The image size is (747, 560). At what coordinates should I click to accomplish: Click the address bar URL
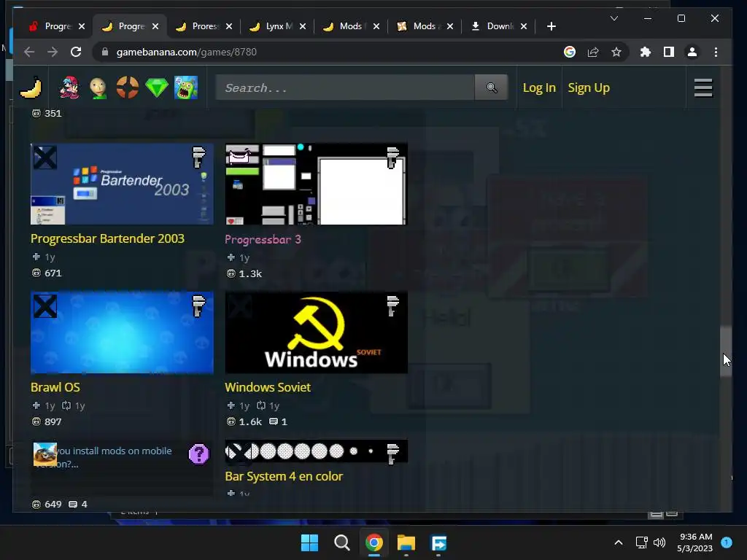tap(186, 52)
